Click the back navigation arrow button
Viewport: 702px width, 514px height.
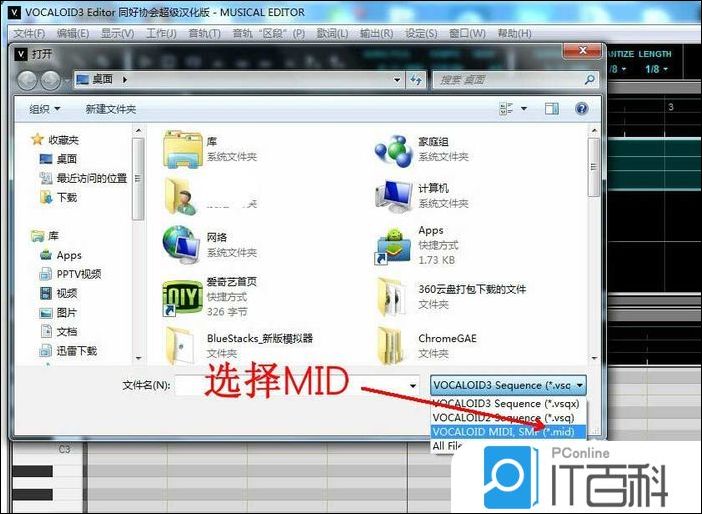[x=27, y=81]
